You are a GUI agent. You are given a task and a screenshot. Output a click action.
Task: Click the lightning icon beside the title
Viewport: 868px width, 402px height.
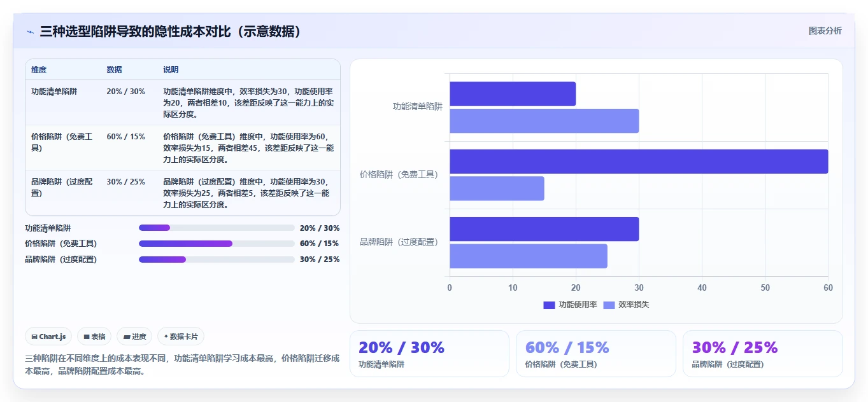(31, 31)
